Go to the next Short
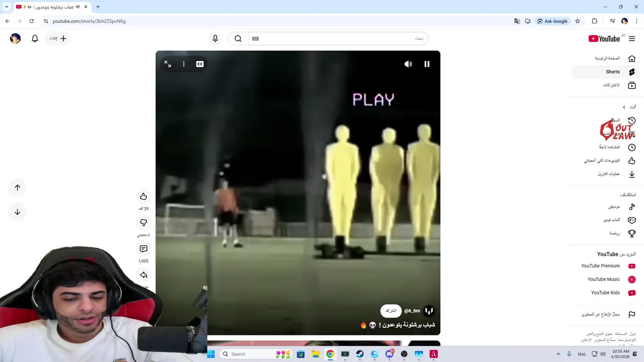 (x=17, y=212)
